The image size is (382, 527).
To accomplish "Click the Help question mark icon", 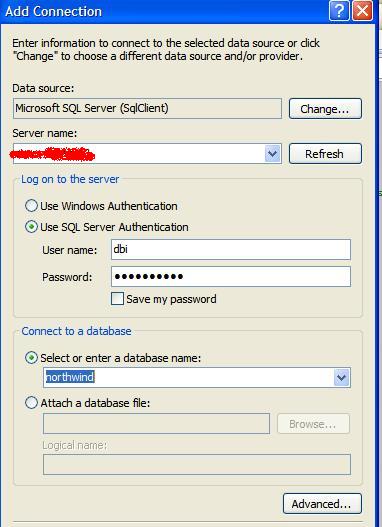I will [339, 11].
